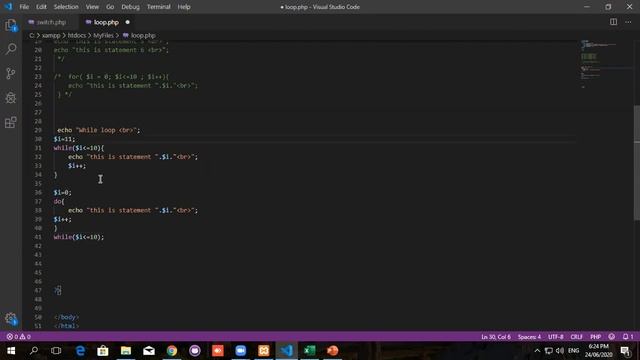Open the Source Control view
Image resolution: width=640 pixels, height=360 pixels.
click(11, 73)
